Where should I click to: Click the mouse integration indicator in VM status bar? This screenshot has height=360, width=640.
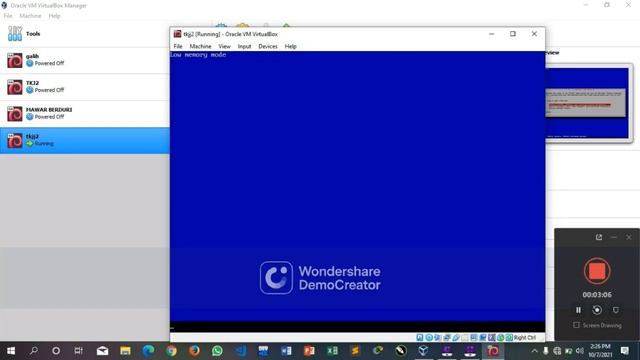[500, 338]
